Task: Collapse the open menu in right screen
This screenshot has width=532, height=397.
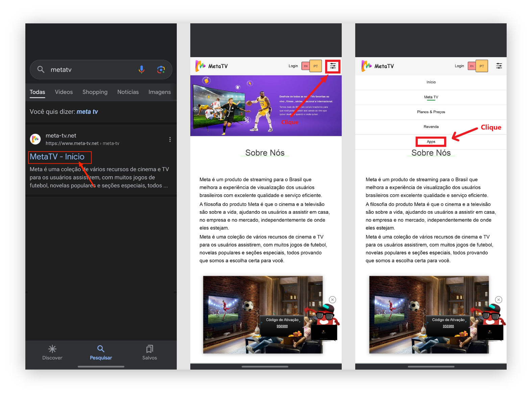Action: click(x=499, y=66)
